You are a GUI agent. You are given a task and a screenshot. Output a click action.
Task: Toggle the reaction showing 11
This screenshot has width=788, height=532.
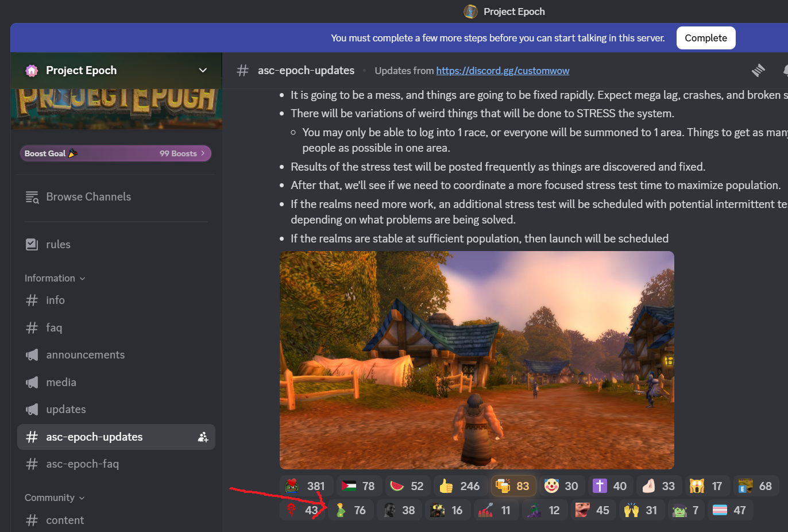(496, 510)
